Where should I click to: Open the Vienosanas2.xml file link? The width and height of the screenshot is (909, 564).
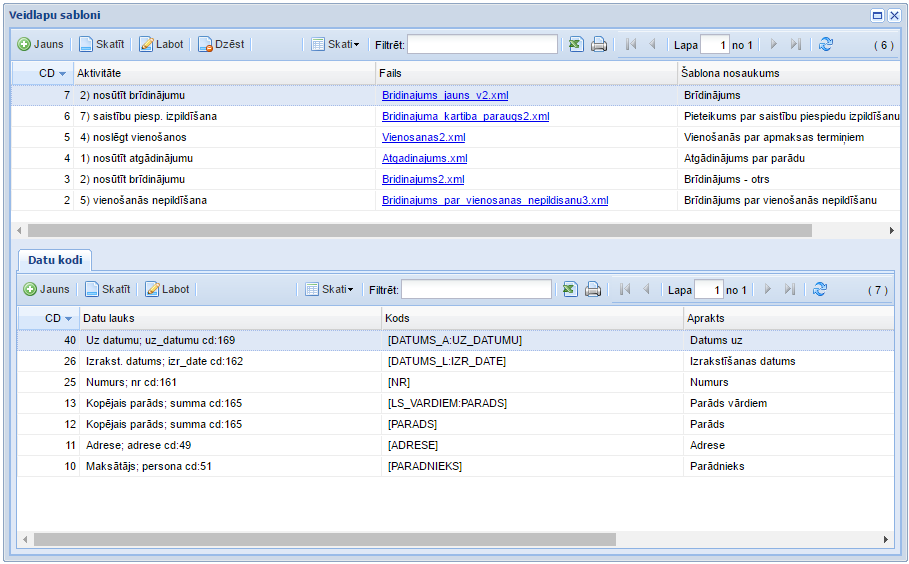pos(423,137)
